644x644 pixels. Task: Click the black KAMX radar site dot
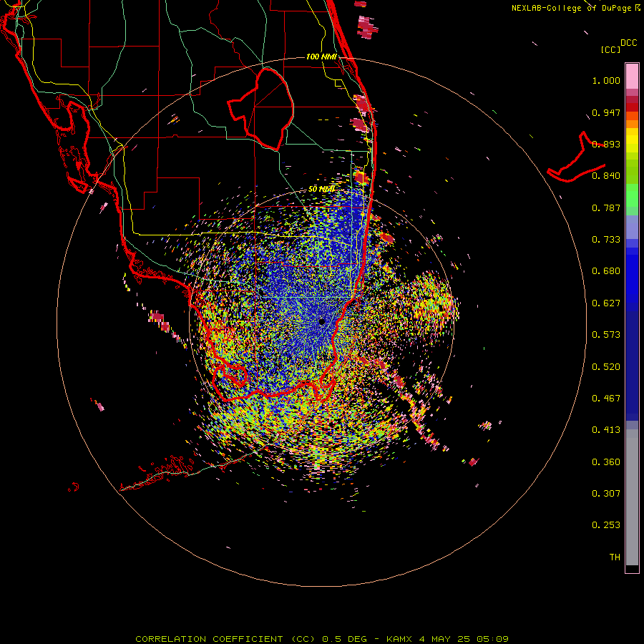(321, 321)
